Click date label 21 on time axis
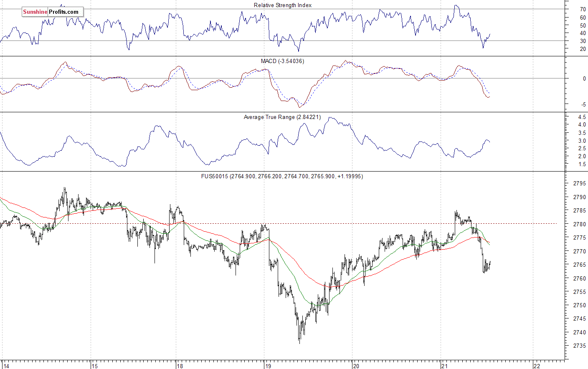The width and height of the screenshot is (588, 369). tap(445, 366)
